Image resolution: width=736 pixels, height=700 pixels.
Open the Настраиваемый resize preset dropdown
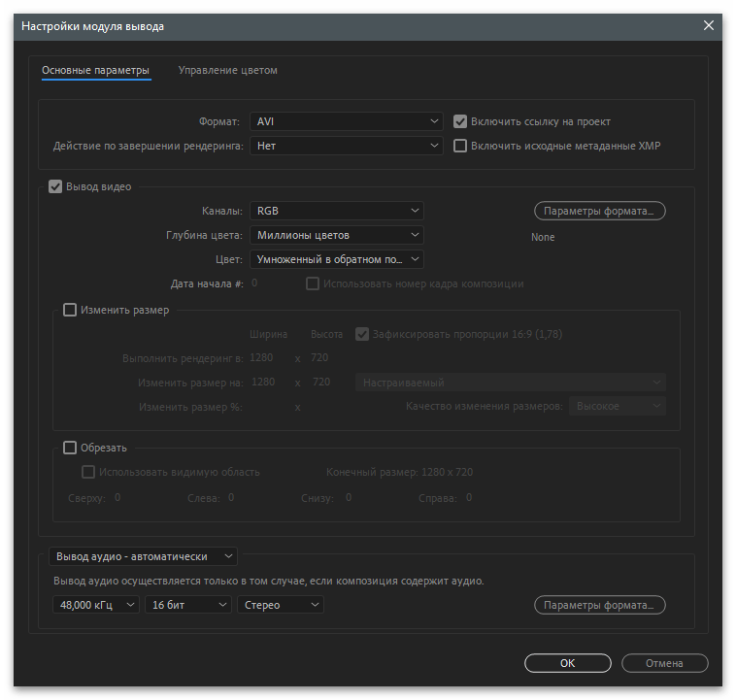(511, 383)
